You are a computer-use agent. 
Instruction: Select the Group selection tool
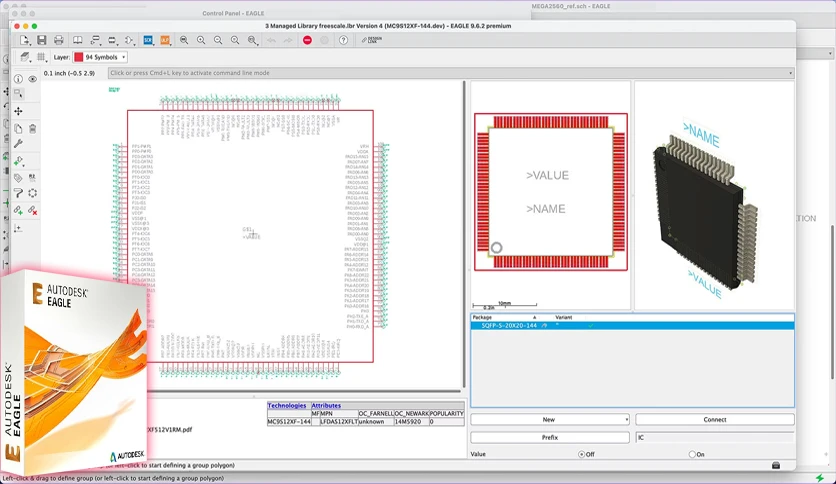pyautogui.click(x=18, y=94)
